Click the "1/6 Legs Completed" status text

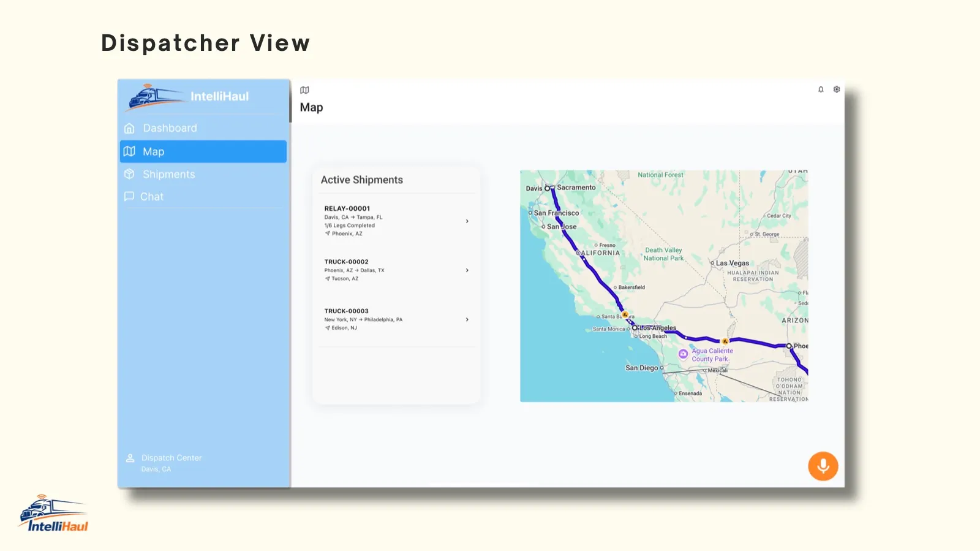(350, 226)
